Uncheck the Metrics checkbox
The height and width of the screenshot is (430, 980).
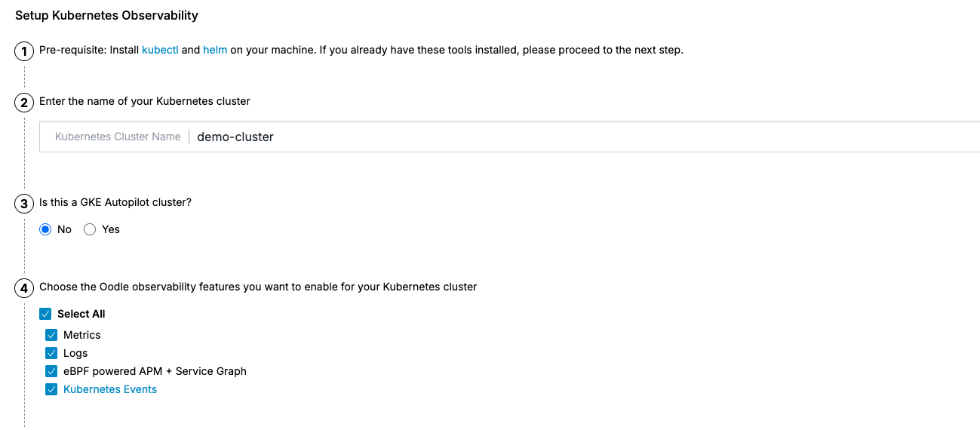[51, 335]
